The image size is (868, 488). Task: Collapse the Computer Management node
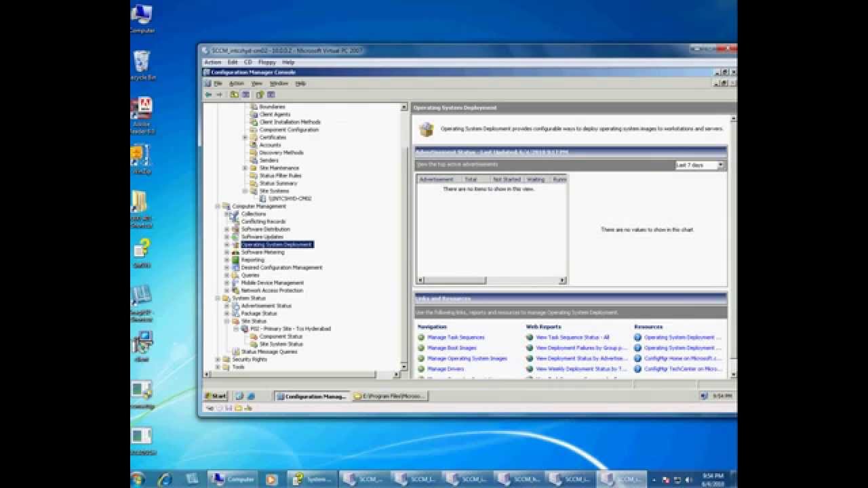[x=218, y=206]
